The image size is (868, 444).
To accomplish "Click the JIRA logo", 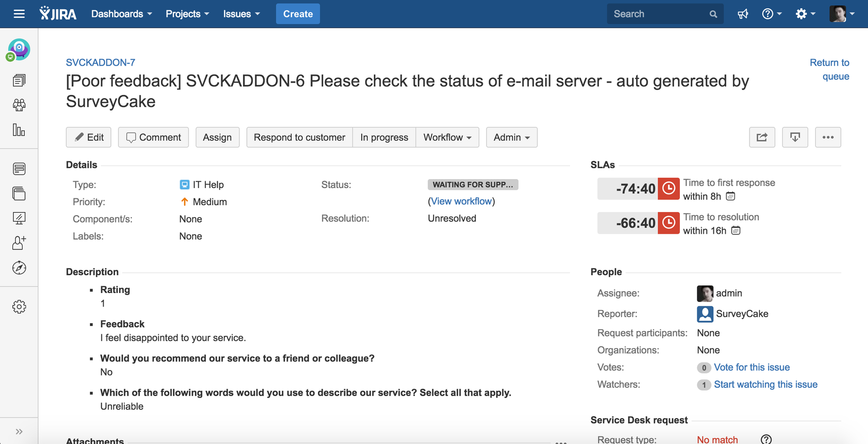I will pos(58,14).
